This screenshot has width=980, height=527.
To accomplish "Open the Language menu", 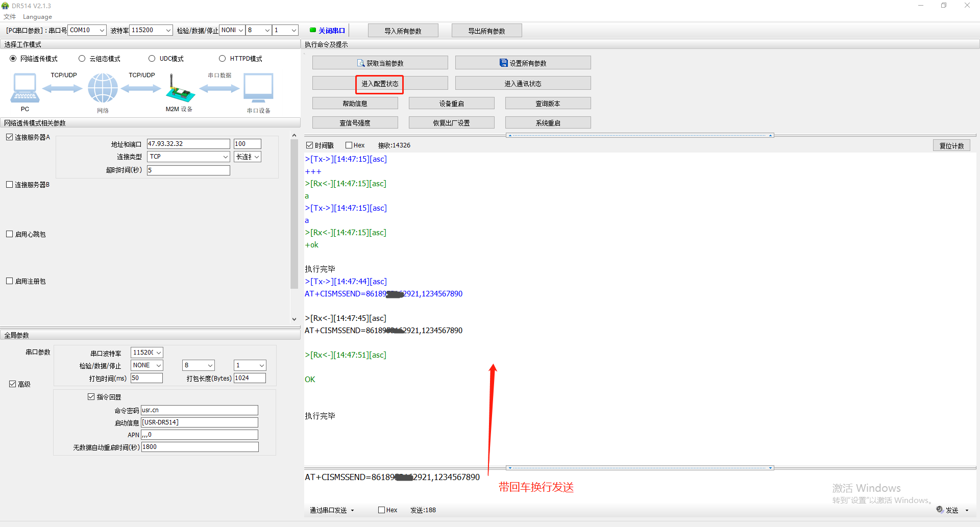I will [37, 17].
